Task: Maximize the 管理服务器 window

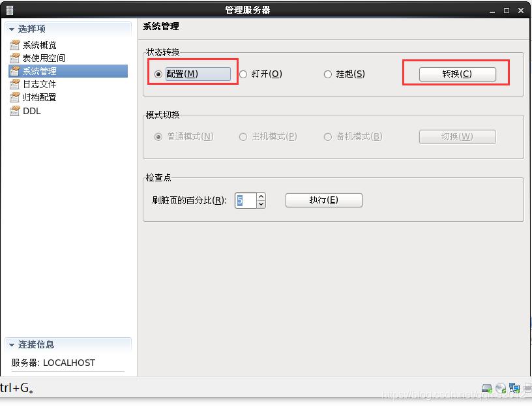Action: (x=506, y=11)
